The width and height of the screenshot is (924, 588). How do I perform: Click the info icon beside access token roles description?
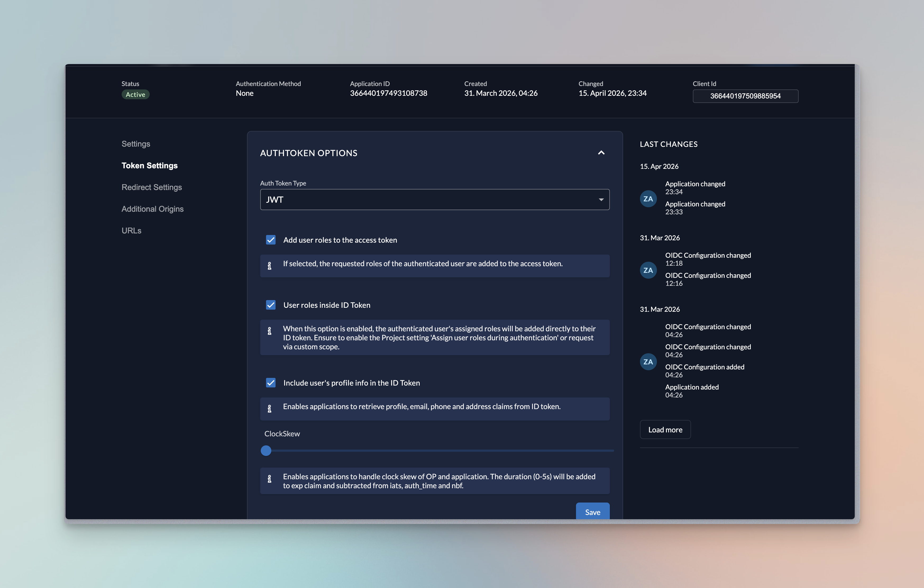pos(269,265)
